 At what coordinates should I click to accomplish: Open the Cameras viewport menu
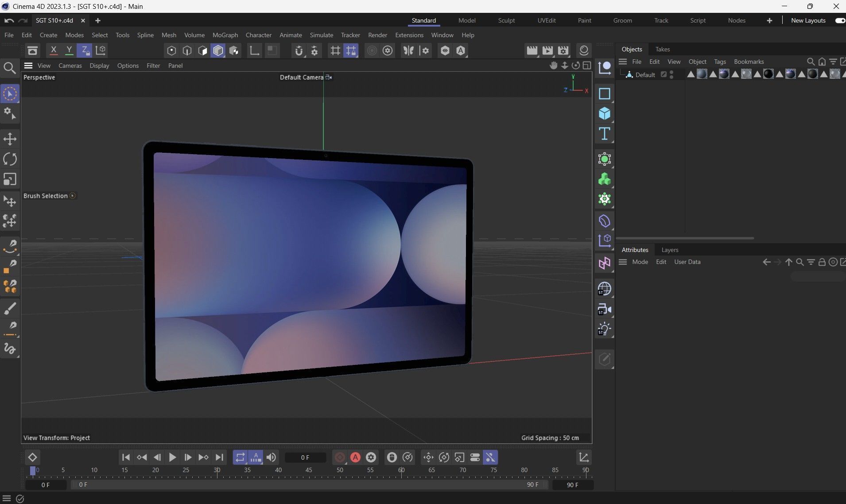pyautogui.click(x=70, y=66)
